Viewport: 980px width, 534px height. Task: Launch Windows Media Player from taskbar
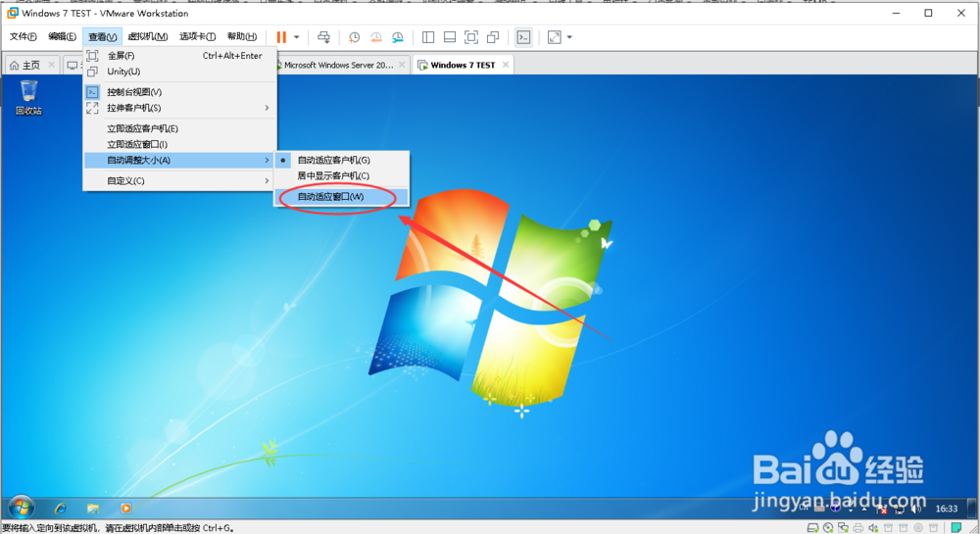tap(125, 509)
